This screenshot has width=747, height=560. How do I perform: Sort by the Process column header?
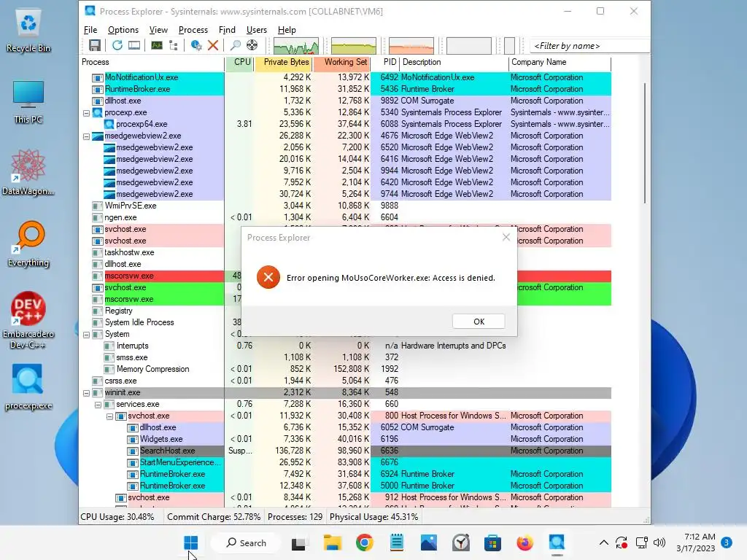click(x=152, y=63)
